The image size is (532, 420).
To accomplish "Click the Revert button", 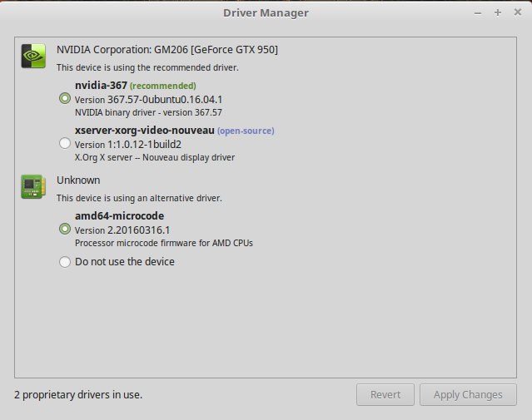I will tap(385, 394).
